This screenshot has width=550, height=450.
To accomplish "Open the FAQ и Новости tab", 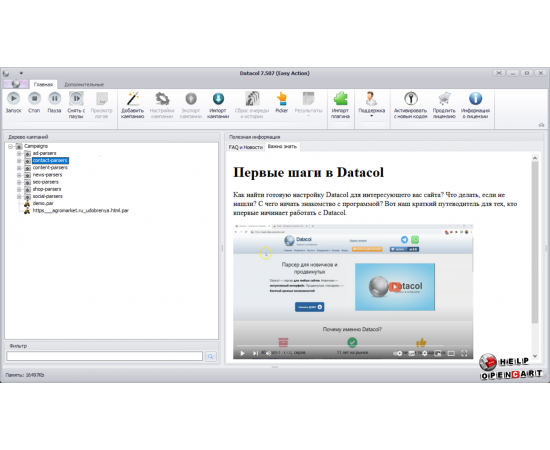I will pos(246,147).
